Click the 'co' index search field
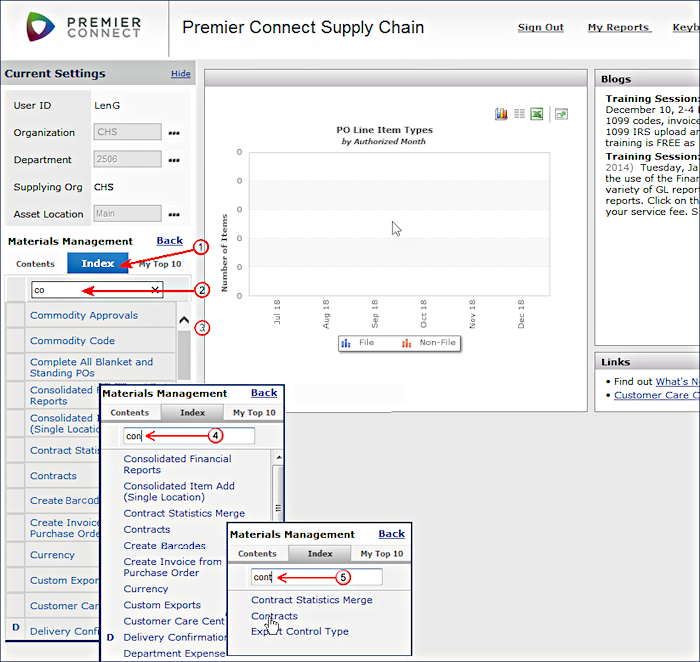The width and height of the screenshot is (700, 662). 90,290
